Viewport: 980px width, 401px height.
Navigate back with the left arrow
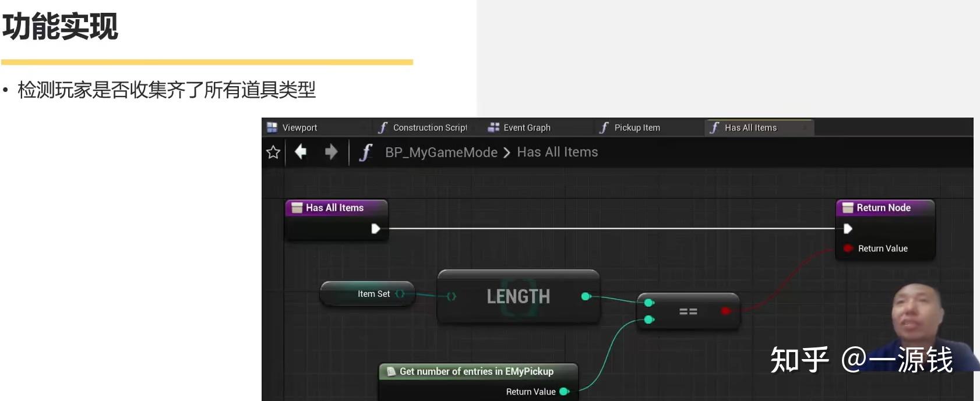301,152
